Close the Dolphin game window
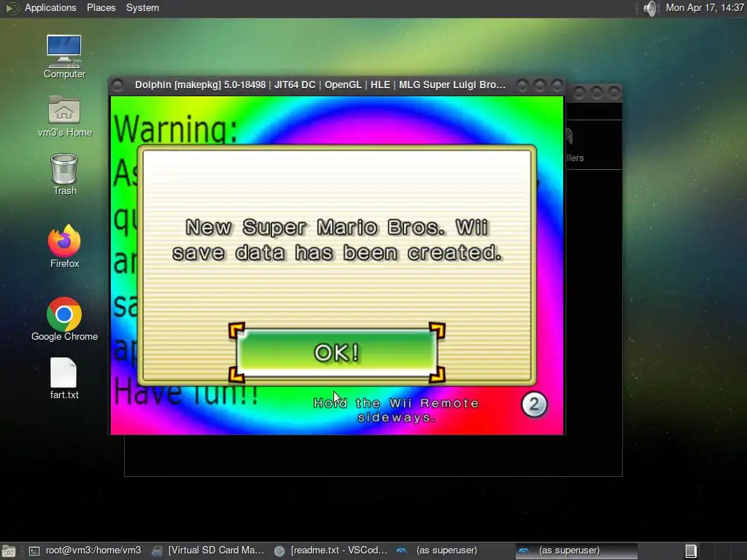 pyautogui.click(x=557, y=85)
